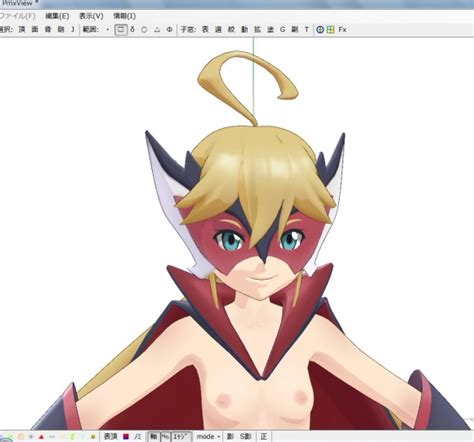Toggle S影 self-shadow display
The height and width of the screenshot is (442, 474).
(x=246, y=437)
